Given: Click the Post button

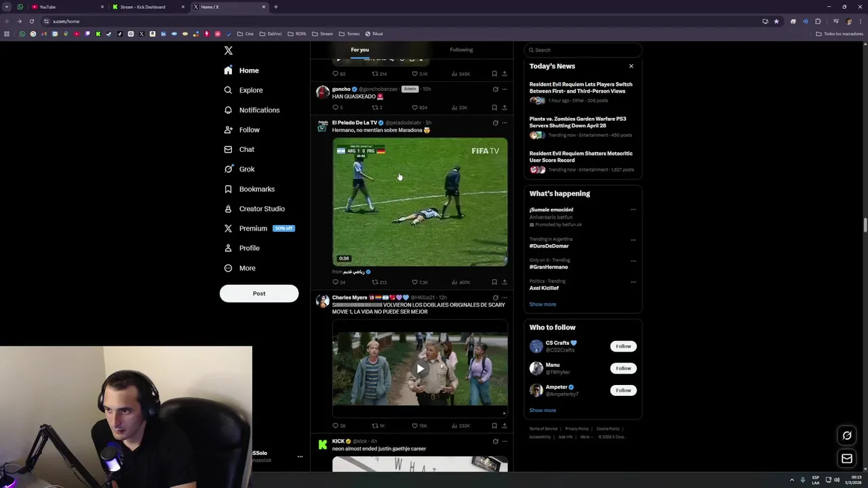Looking at the screenshot, I should [259, 293].
